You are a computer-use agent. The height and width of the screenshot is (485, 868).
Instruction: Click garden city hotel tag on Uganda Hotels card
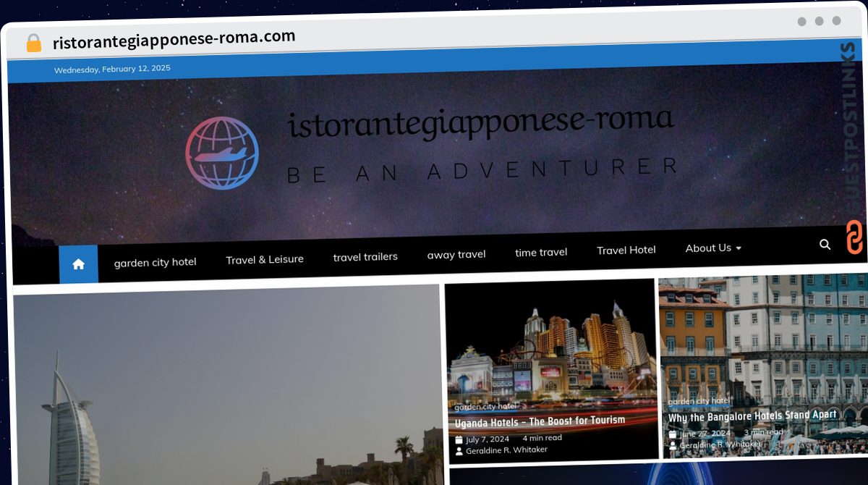(486, 406)
